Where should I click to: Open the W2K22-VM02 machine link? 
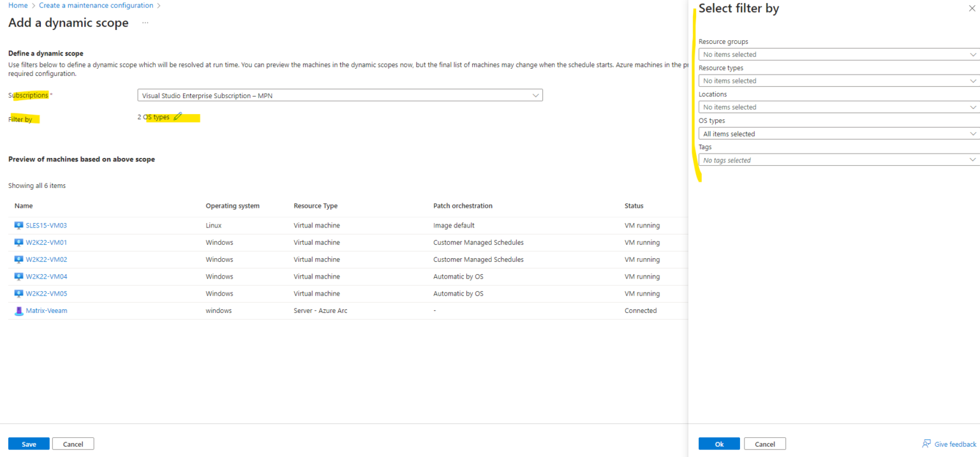45,259
